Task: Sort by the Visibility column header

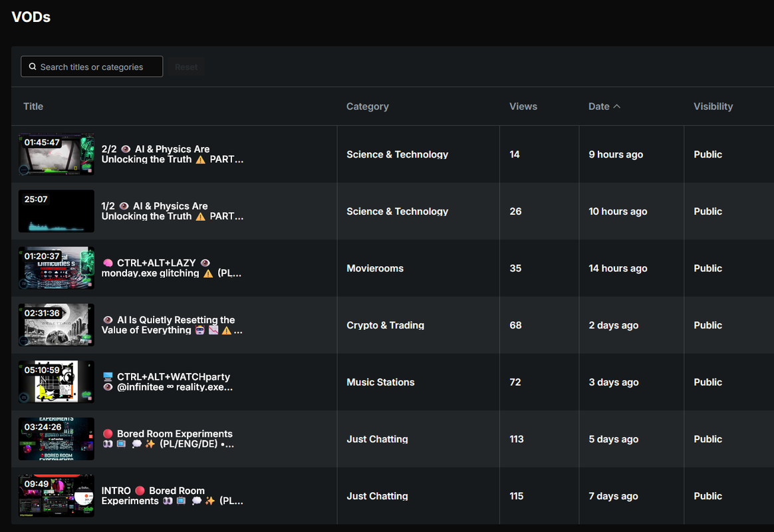Action: tap(713, 106)
